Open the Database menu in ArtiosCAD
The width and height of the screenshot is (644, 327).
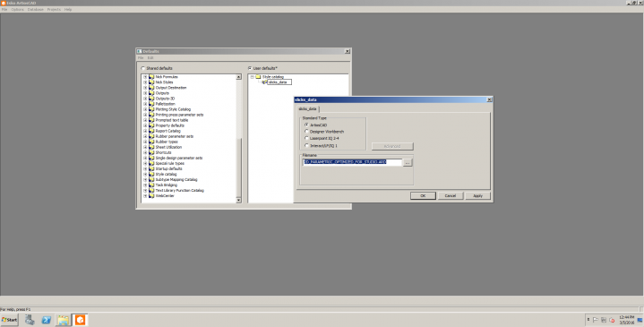[x=35, y=9]
